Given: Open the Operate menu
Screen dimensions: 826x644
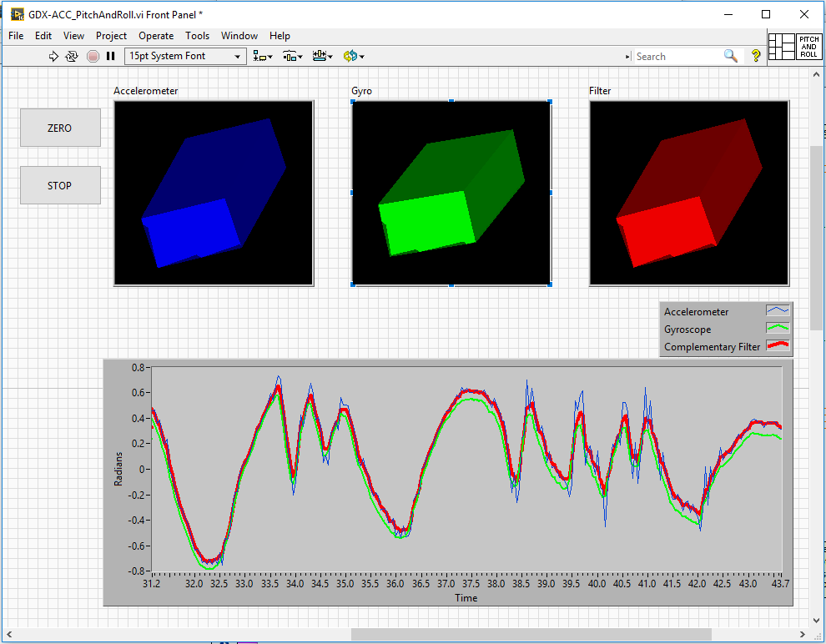Looking at the screenshot, I should coord(156,36).
